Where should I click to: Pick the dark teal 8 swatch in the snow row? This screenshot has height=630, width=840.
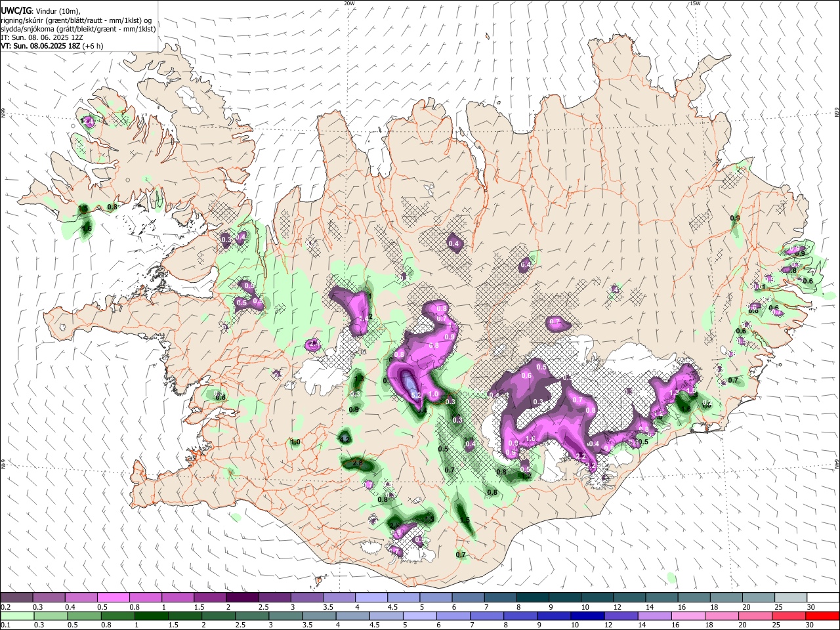point(532,597)
